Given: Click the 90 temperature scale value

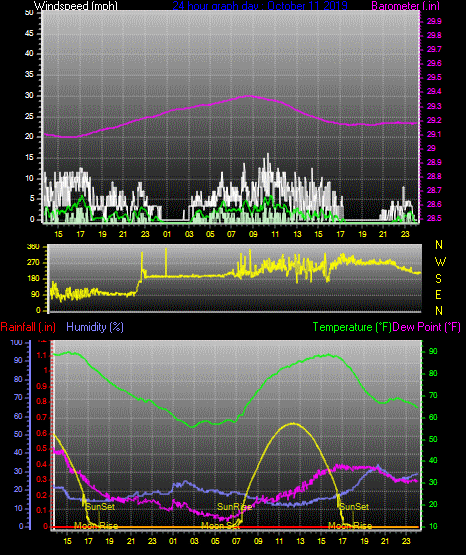Looking at the screenshot, I should [x=433, y=351].
